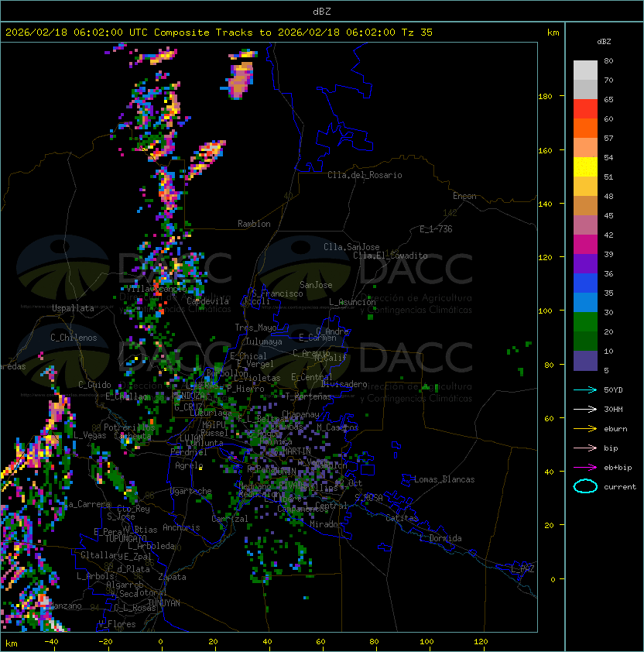Click the 'L_Dormida' map label
The height and width of the screenshot is (652, 644).
pyautogui.click(x=440, y=538)
